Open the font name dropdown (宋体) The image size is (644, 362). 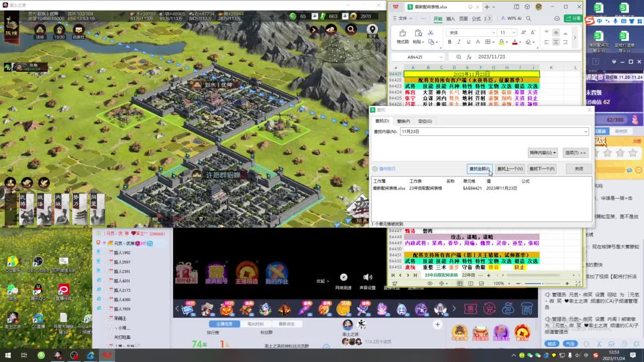[493, 33]
